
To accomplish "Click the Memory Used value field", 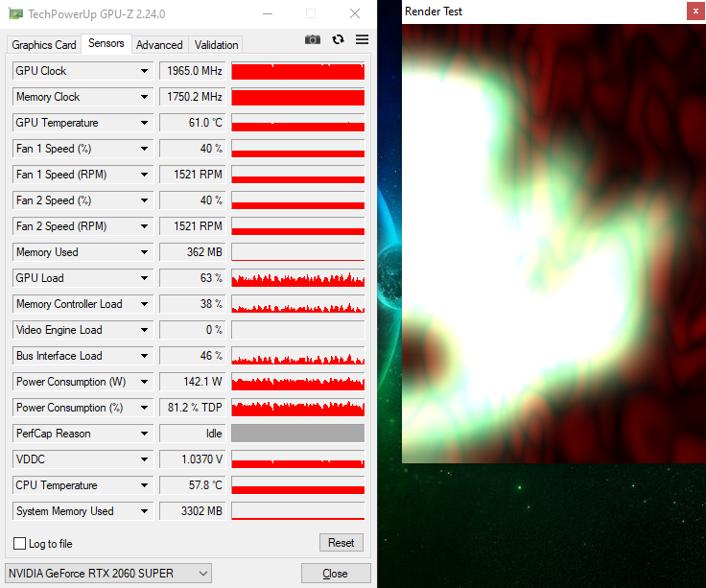I will coord(192,252).
